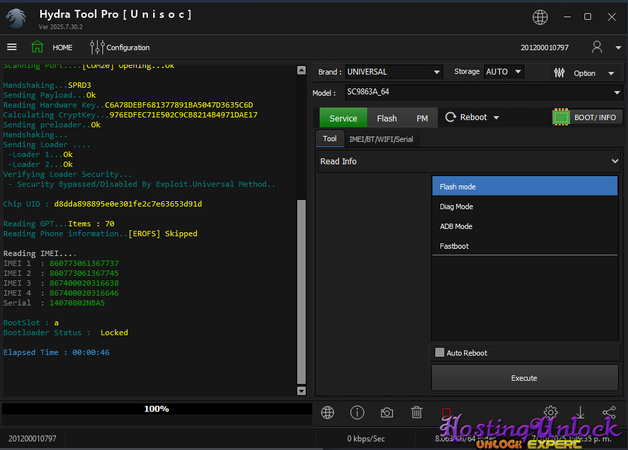628x450 pixels.
Task: Expand the Read Info dropdown
Action: (469, 161)
